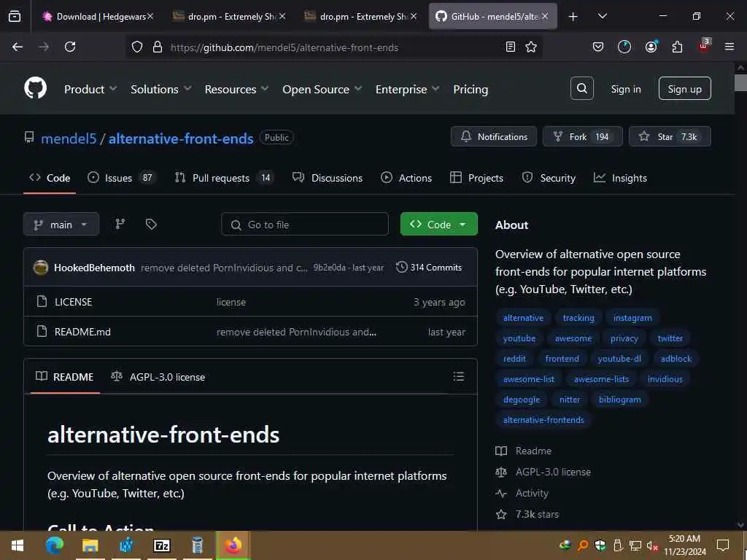This screenshot has width=747, height=560.
Task: Expand the Resources dropdown
Action: point(237,89)
